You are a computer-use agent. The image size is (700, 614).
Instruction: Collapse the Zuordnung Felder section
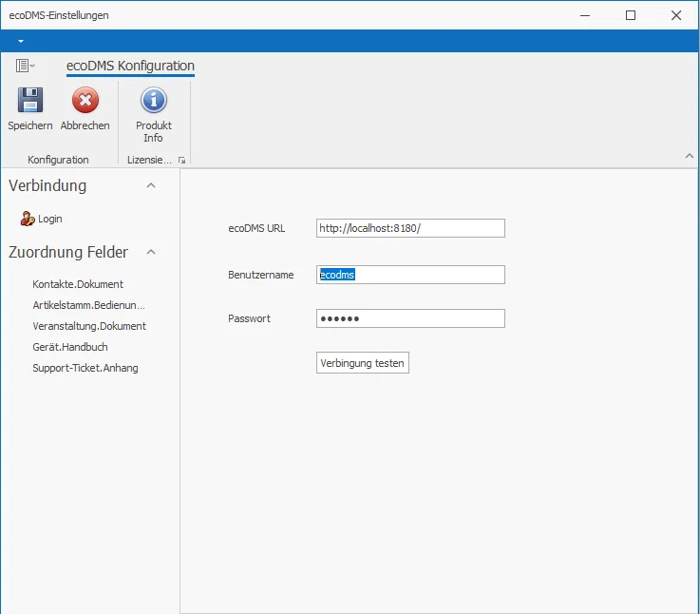[x=151, y=252]
